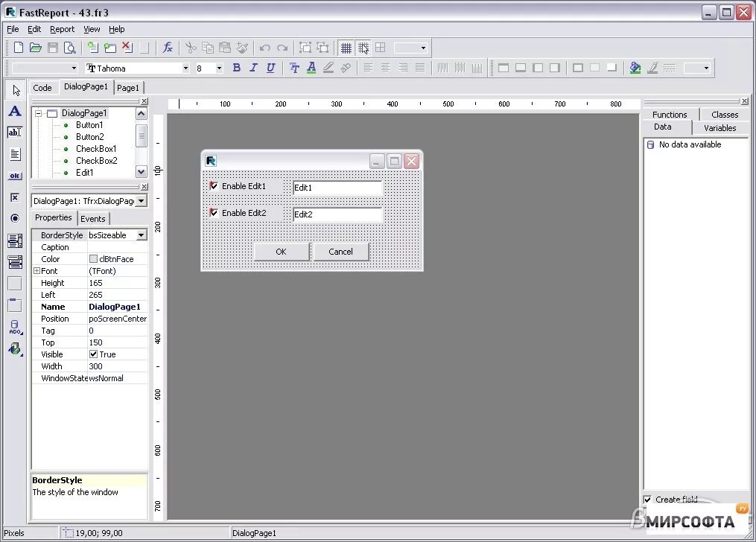Click the Copy icon
This screenshot has width=756, height=542.
click(x=208, y=47)
